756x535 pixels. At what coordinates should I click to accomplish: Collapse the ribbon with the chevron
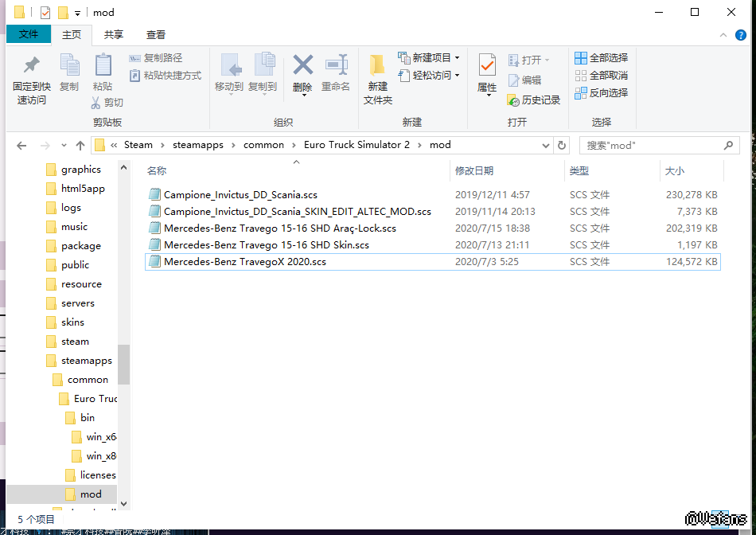click(x=722, y=36)
